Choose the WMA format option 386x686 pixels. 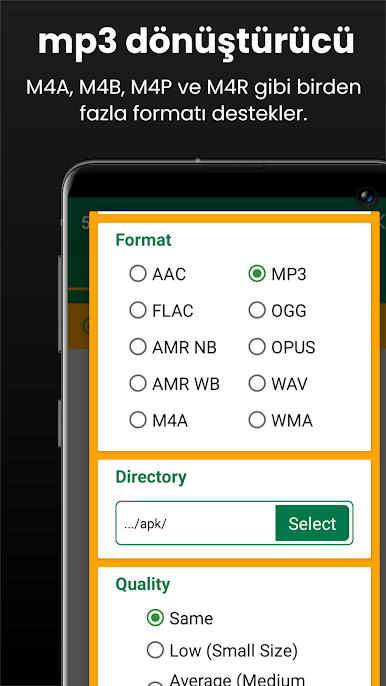pyautogui.click(x=257, y=420)
